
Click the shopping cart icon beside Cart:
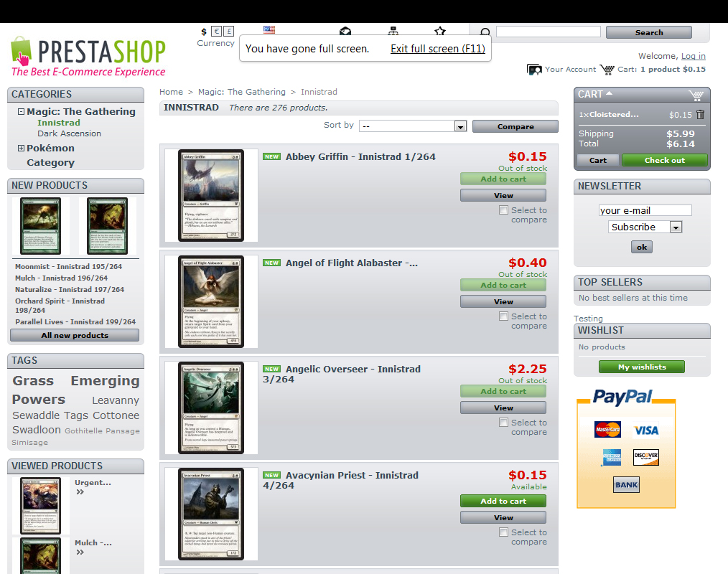click(x=607, y=70)
